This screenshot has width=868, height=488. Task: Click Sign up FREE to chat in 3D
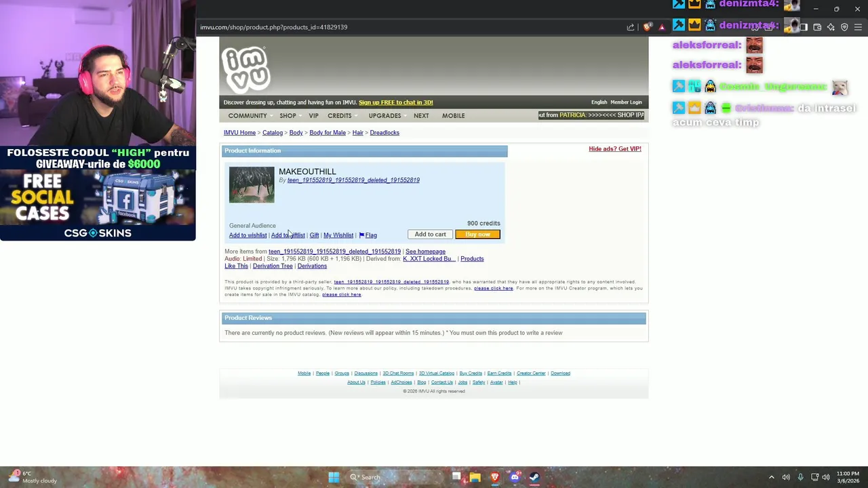395,102
